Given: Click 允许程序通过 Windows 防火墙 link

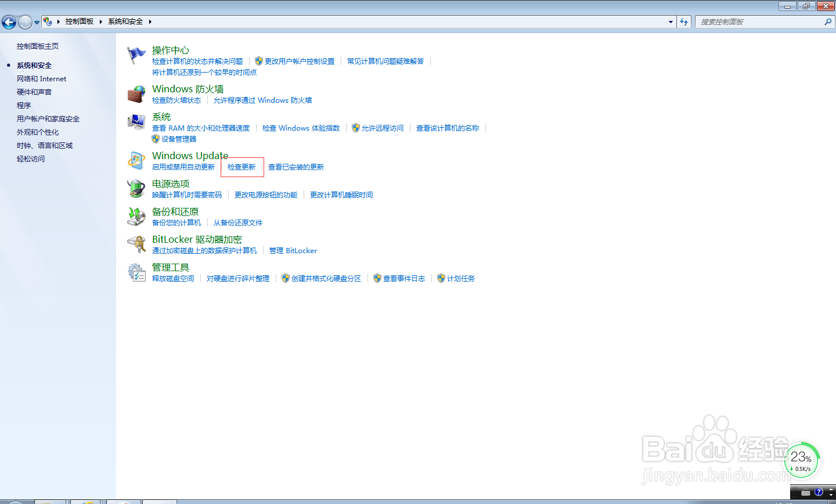Looking at the screenshot, I should [x=262, y=100].
